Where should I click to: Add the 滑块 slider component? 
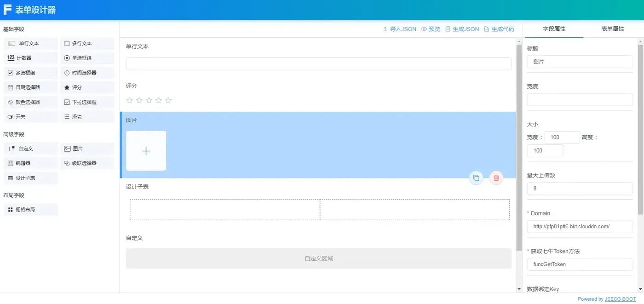tap(87, 117)
